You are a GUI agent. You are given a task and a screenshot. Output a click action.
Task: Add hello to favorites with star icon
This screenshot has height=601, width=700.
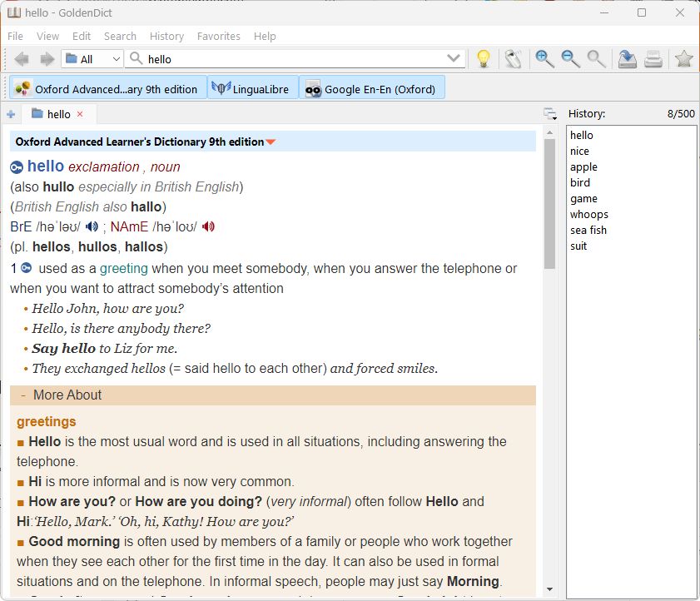[683, 59]
